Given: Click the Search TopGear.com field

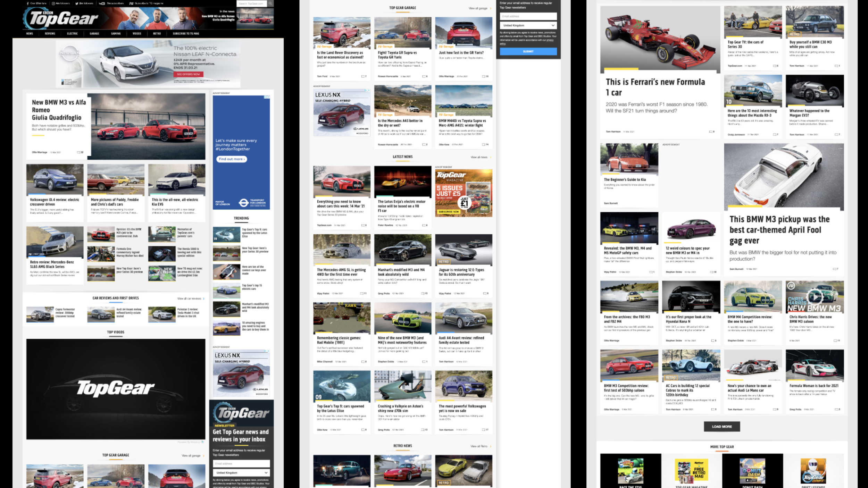Looking at the screenshot, I should [252, 3].
